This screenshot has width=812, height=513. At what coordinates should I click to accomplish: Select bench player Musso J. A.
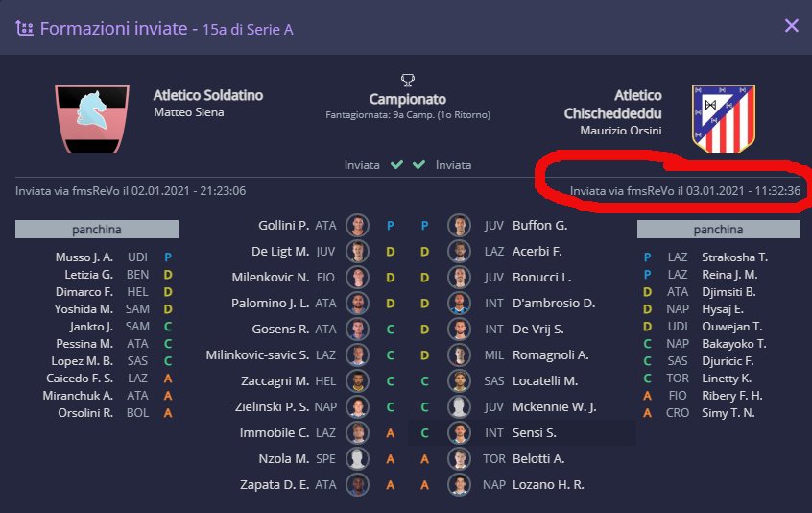[84, 257]
